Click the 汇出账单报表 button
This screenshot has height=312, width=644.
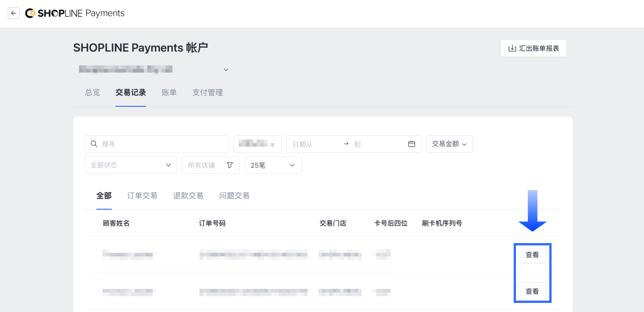(x=533, y=48)
